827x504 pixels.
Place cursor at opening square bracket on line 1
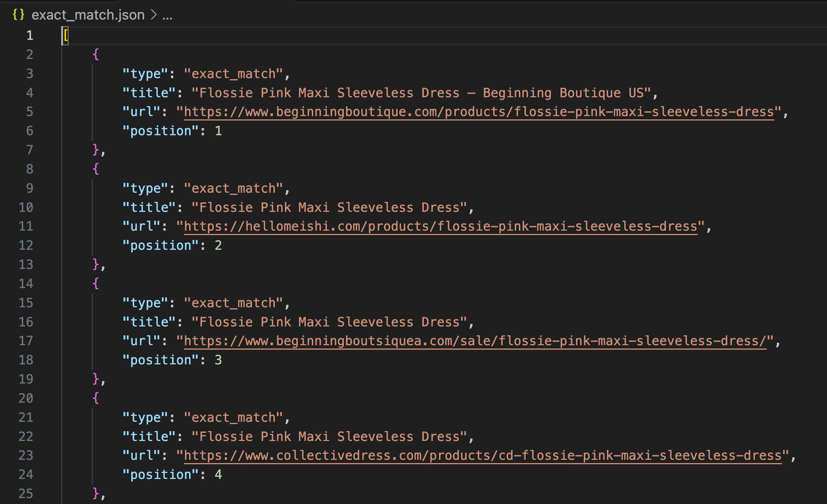66,36
